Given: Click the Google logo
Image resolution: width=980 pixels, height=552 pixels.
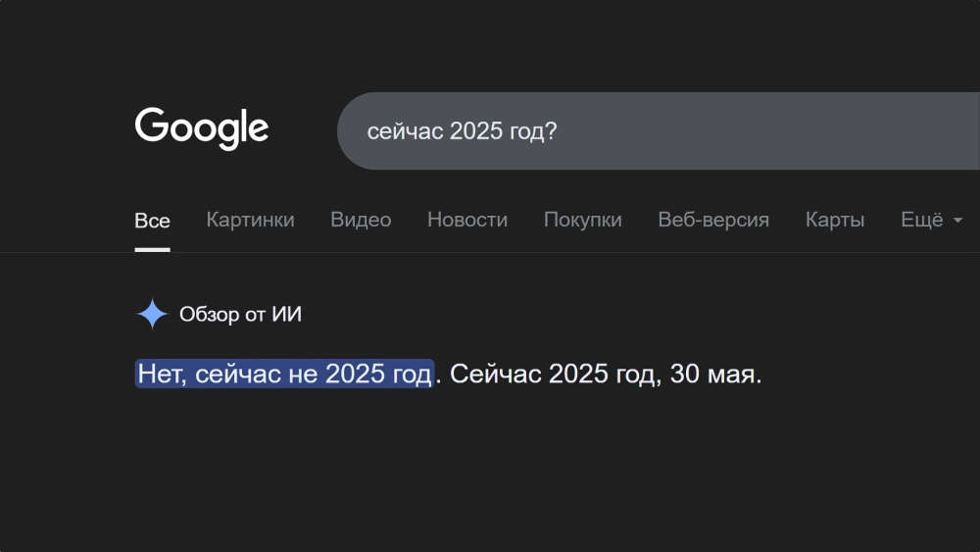Looking at the screenshot, I should tap(201, 128).
